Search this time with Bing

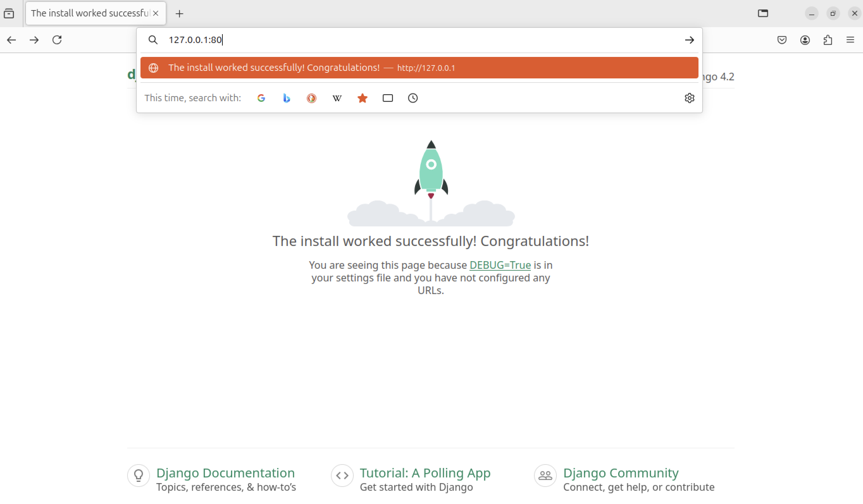[287, 98]
